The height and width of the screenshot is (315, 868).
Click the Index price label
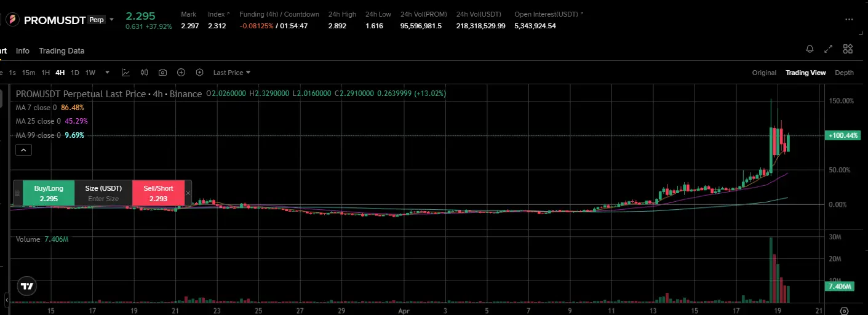(217, 14)
